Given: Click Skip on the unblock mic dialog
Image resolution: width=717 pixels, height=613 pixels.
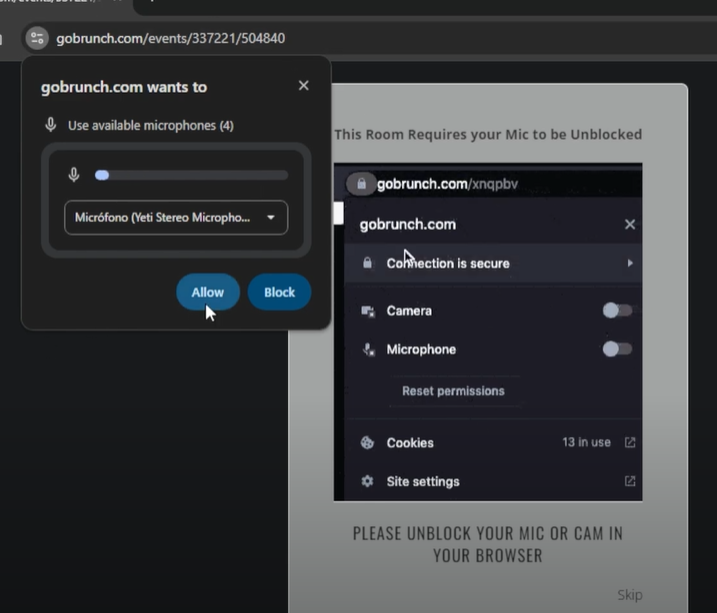Looking at the screenshot, I should click(630, 595).
